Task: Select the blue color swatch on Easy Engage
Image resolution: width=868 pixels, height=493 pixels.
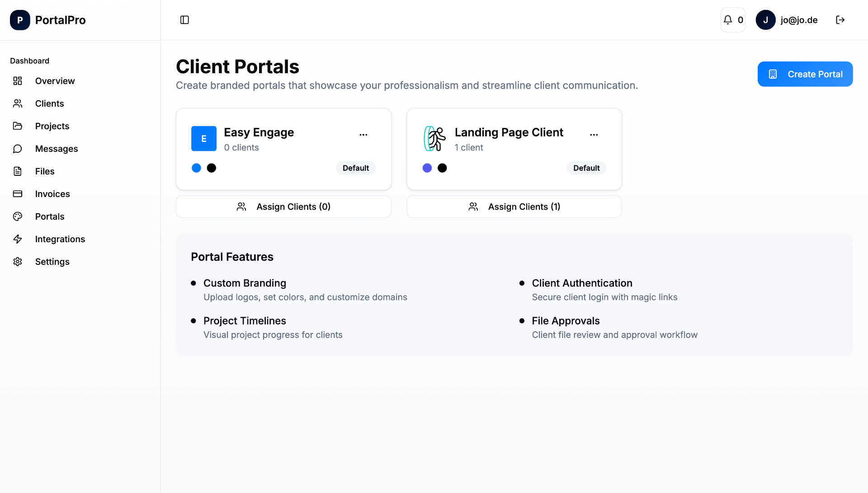Action: point(196,168)
